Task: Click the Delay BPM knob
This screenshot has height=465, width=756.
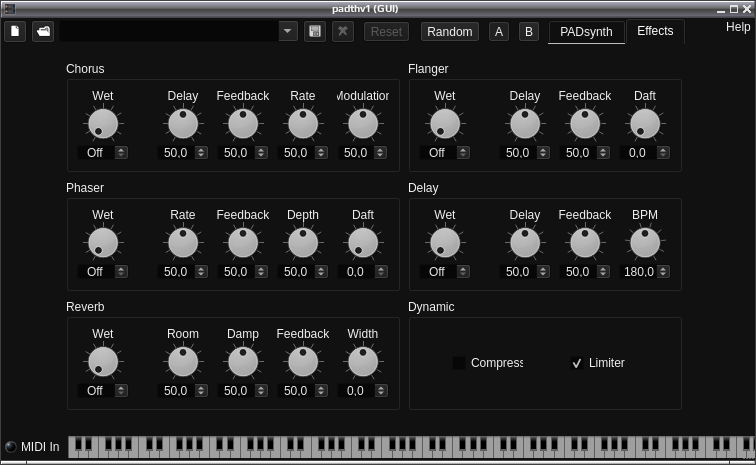Action: point(645,243)
